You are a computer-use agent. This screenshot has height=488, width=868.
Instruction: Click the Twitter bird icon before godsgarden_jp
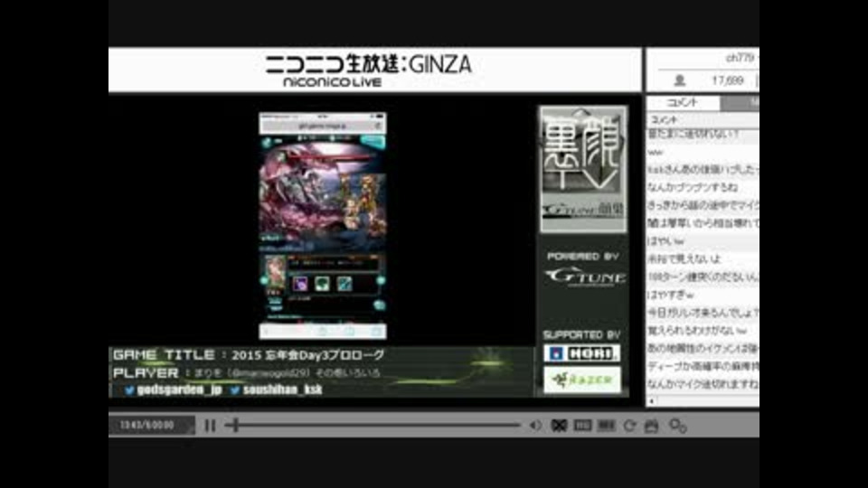129,390
